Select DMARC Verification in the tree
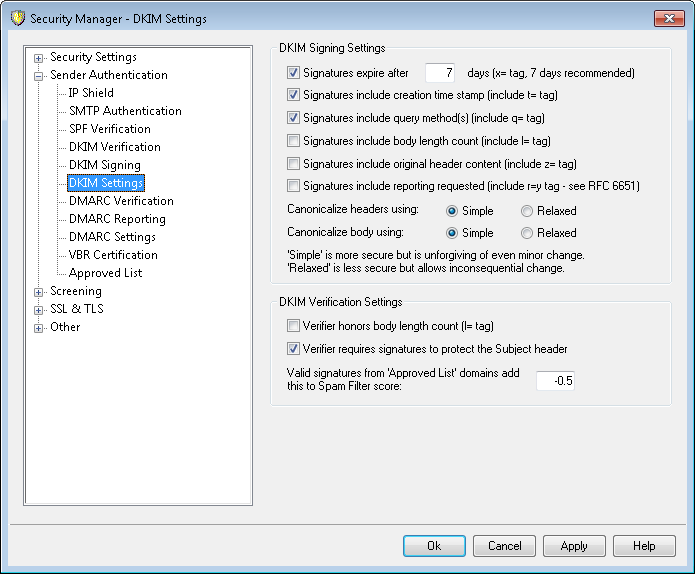The height and width of the screenshot is (574, 695). point(120,201)
